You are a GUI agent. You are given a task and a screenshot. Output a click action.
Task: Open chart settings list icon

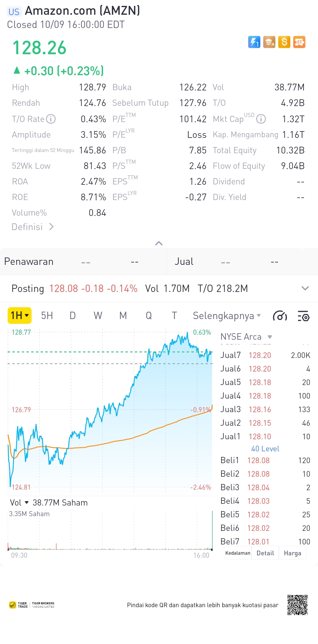(303, 316)
